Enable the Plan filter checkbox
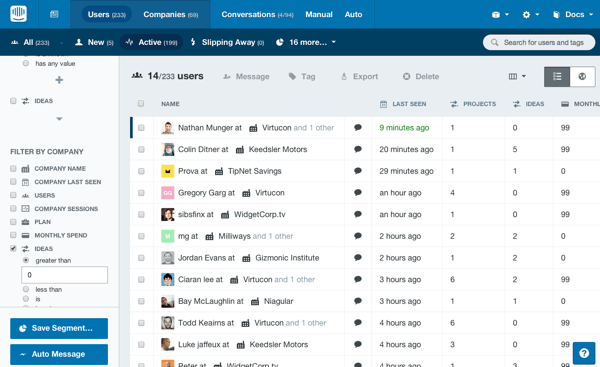600x367 pixels. [x=13, y=222]
